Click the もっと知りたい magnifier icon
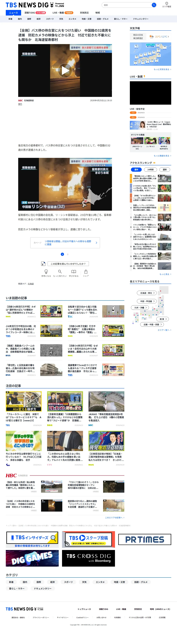Viewport: 177px width, 644px height. click(60, 271)
